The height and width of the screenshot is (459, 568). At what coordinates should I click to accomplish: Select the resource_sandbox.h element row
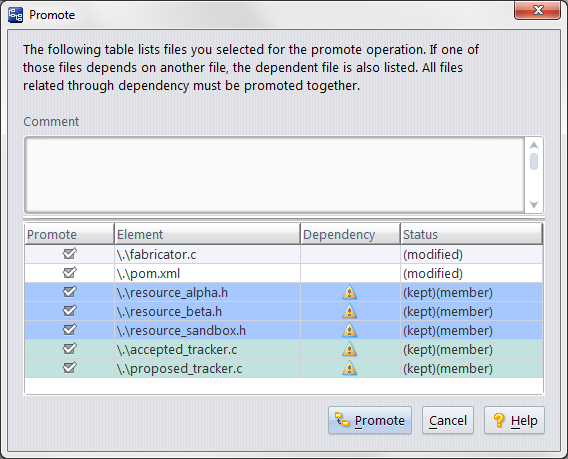(284, 330)
